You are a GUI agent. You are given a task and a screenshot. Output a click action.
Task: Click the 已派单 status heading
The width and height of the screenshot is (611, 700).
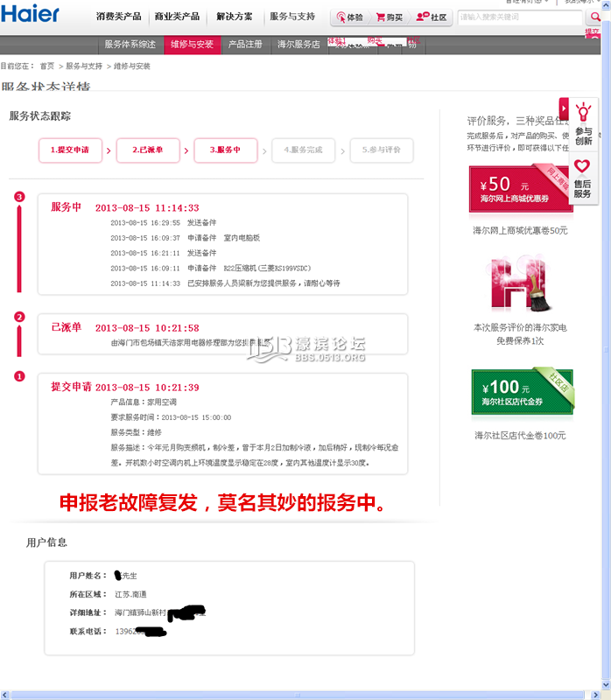coord(67,327)
